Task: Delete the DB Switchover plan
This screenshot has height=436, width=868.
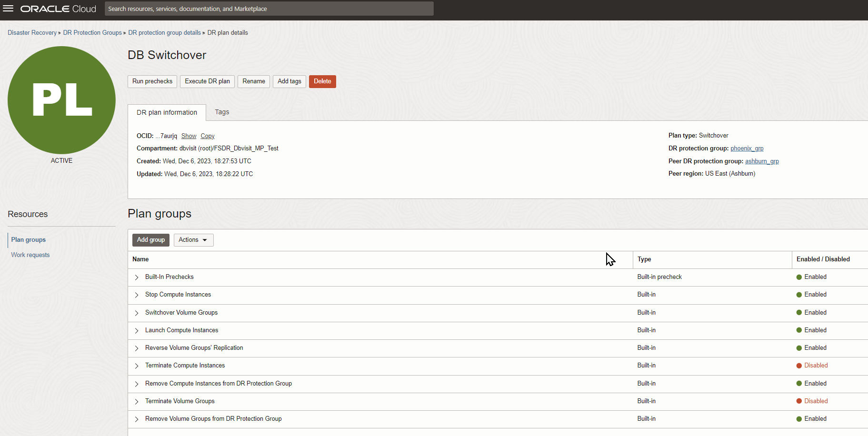Action: [322, 81]
